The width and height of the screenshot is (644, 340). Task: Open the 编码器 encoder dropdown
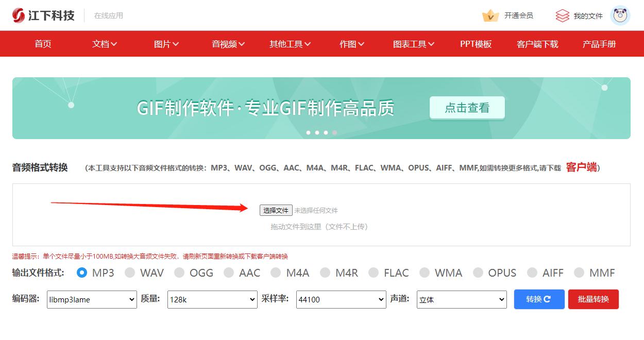[x=92, y=299]
